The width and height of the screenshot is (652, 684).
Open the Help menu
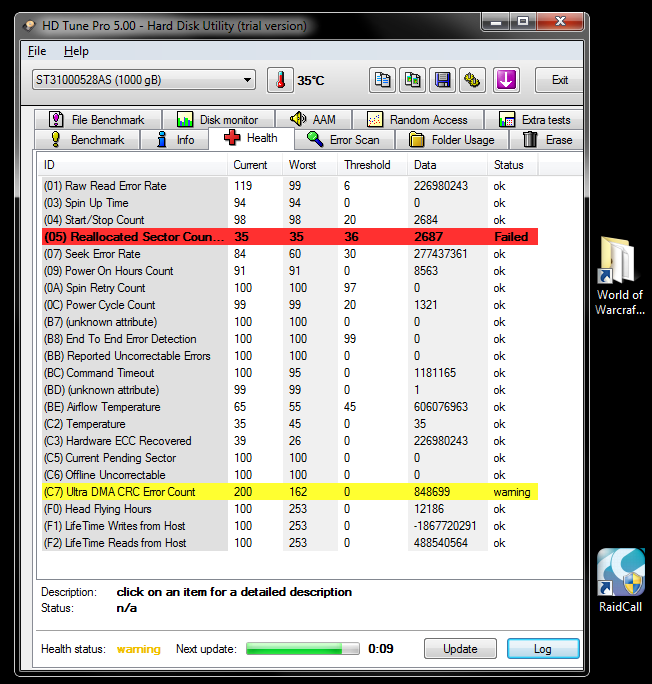pyautogui.click(x=76, y=51)
